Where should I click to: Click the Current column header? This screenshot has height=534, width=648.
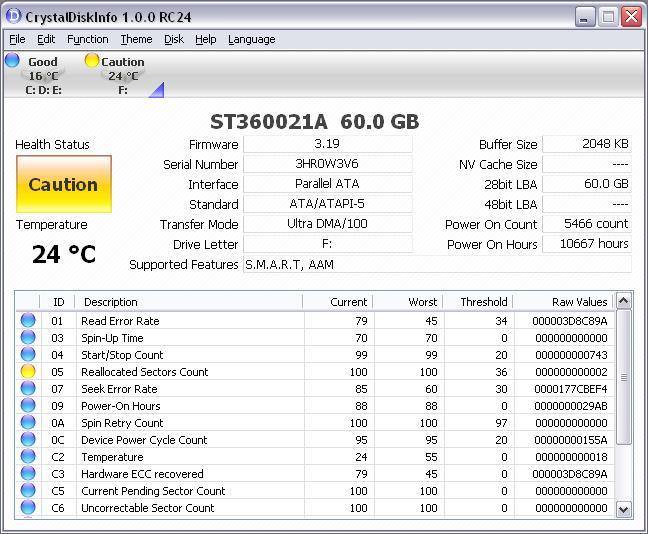tap(338, 302)
